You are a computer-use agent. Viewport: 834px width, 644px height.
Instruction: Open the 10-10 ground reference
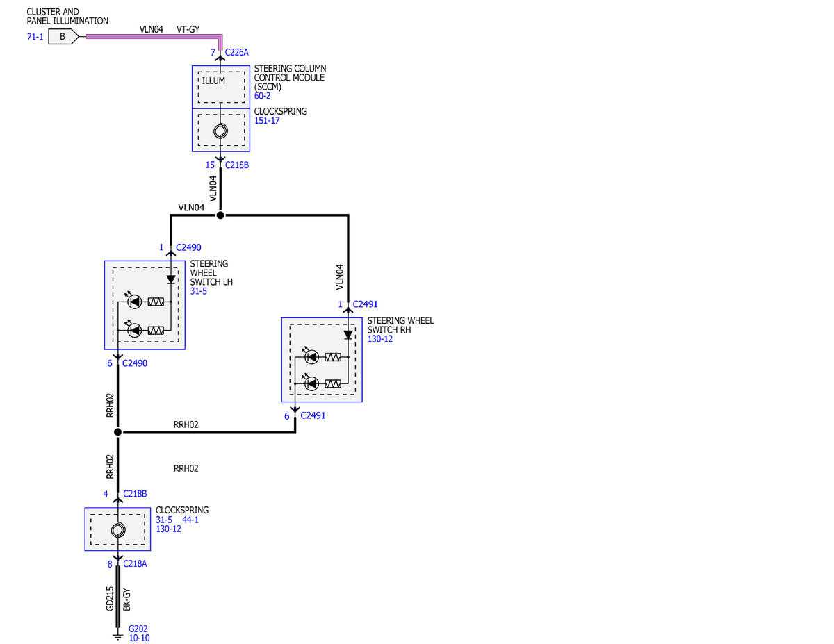(139, 638)
